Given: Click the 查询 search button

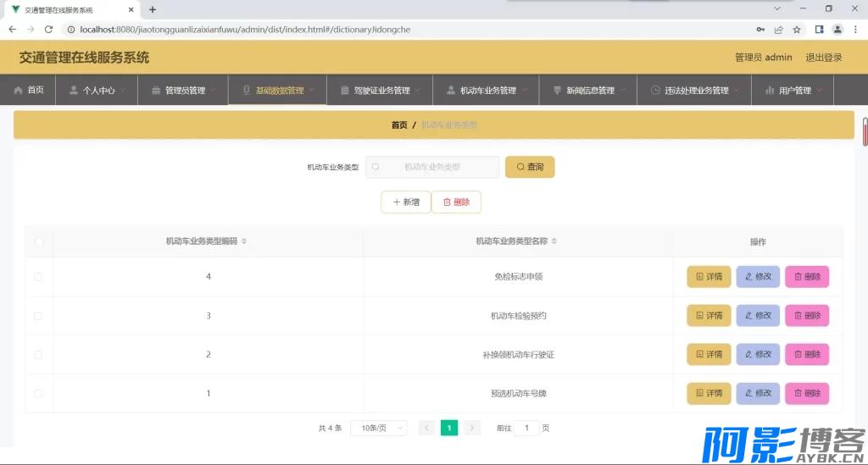Looking at the screenshot, I should click(x=530, y=166).
